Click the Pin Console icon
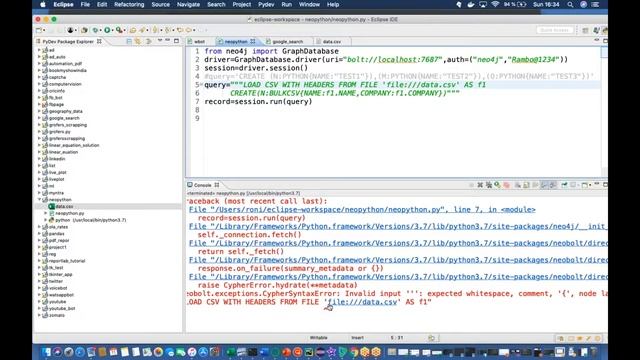Screen dimensions: 640x360 [x=564, y=185]
